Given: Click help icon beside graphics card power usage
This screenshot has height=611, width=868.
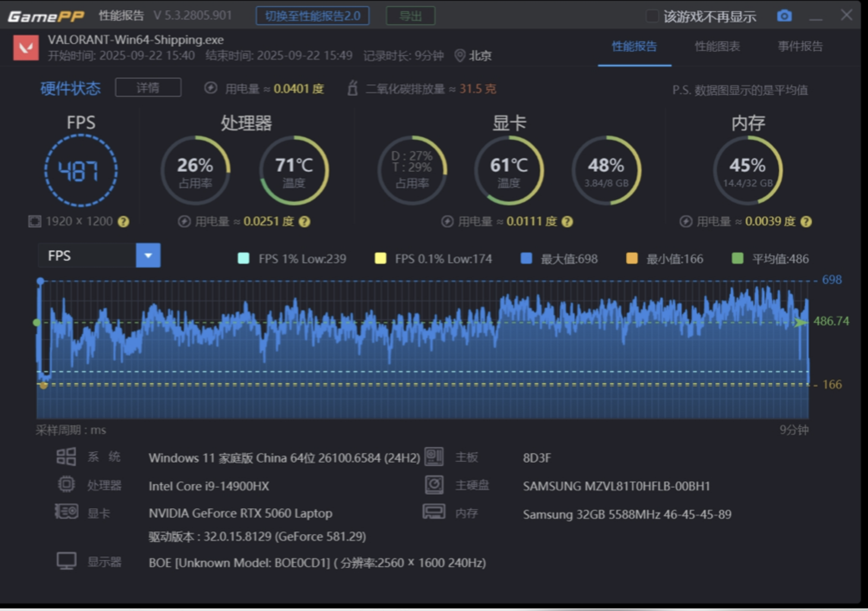Looking at the screenshot, I should click(567, 222).
